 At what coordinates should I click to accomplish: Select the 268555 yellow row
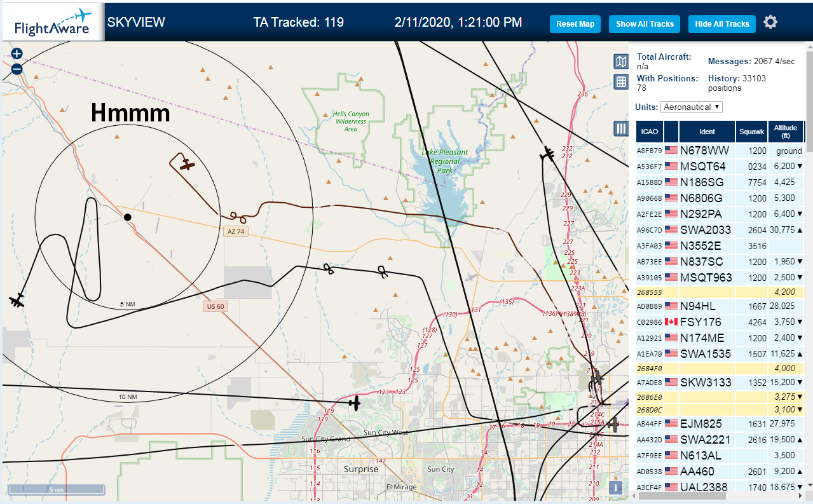(720, 292)
